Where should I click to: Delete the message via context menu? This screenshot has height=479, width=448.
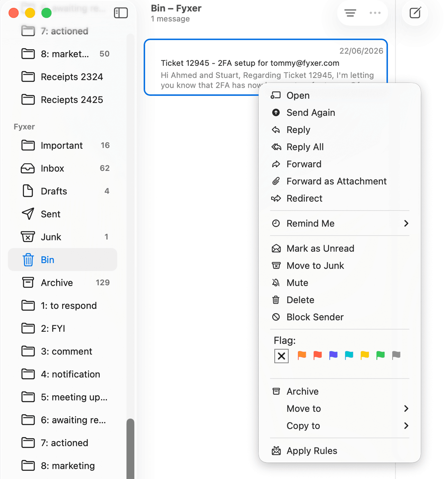click(339, 300)
